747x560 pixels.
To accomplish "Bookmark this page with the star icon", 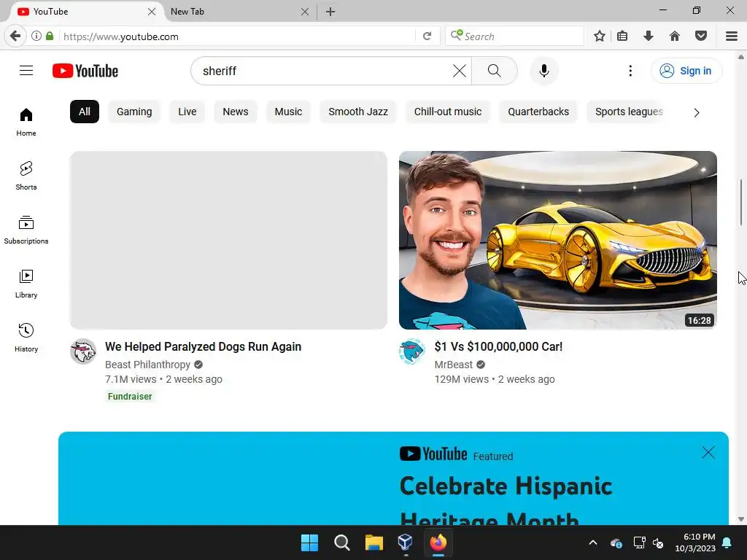I will point(600,36).
